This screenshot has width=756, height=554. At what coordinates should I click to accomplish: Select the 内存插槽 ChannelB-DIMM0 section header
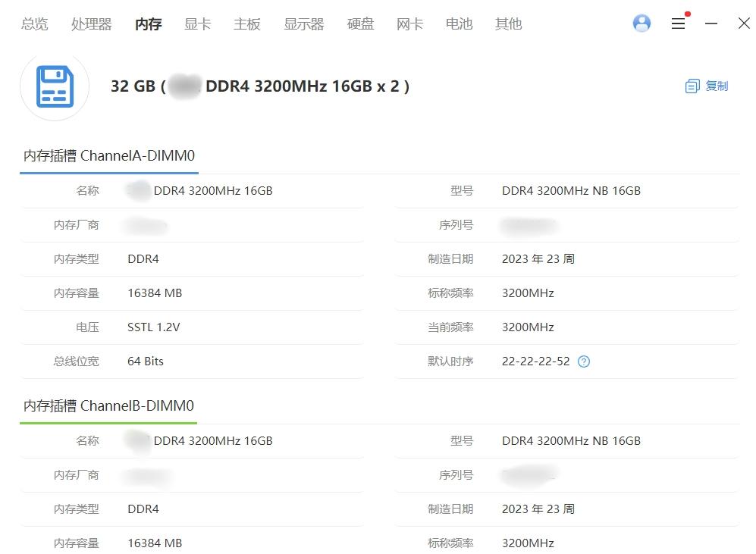[x=108, y=405]
